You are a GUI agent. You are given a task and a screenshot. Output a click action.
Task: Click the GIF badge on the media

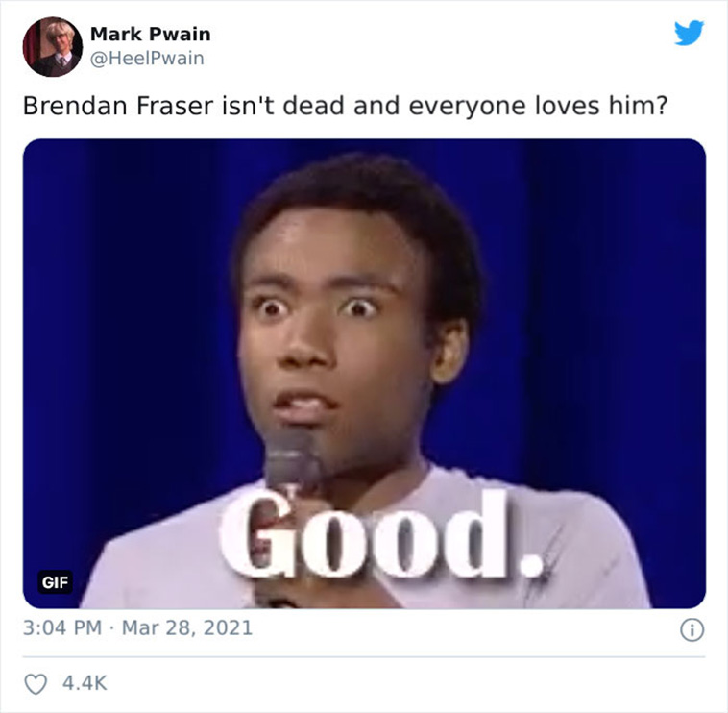(55, 582)
